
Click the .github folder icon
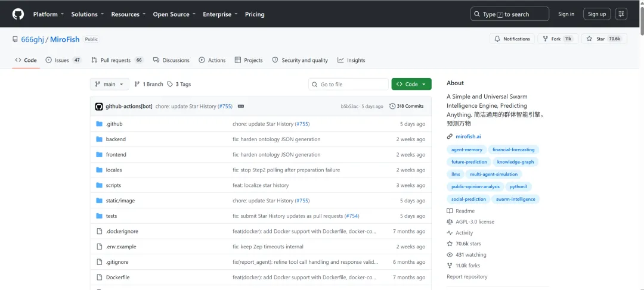click(x=99, y=124)
